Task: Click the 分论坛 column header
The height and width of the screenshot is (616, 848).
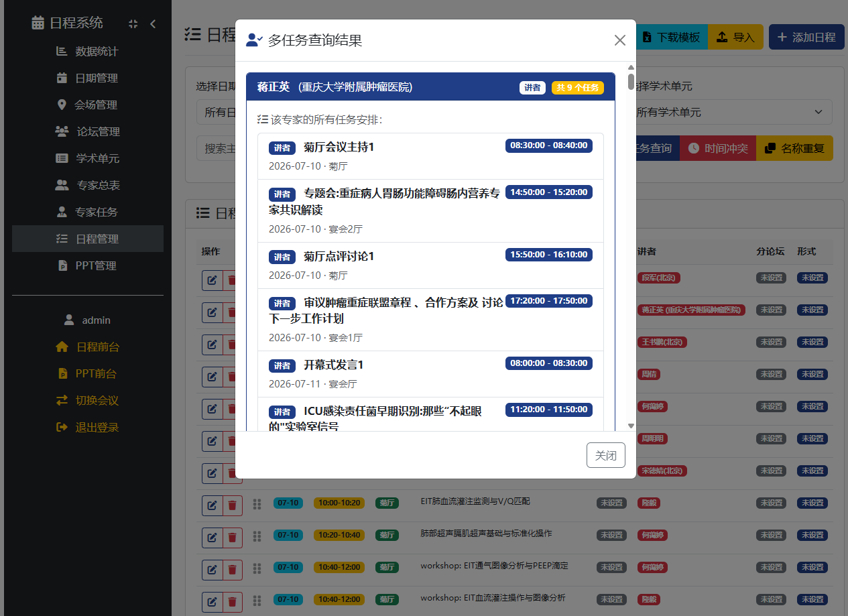Action: (771, 251)
